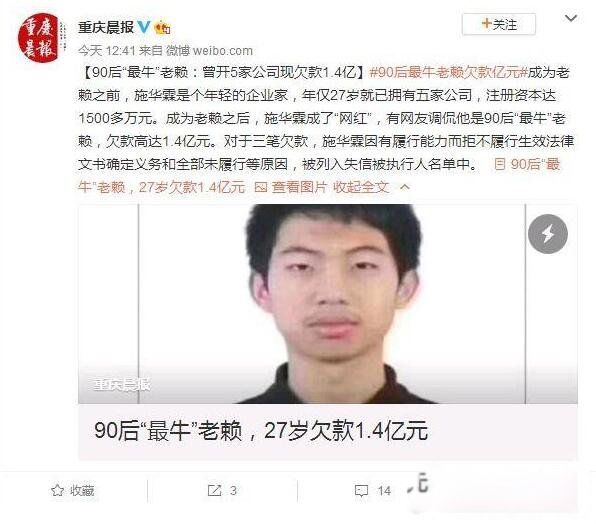Click the article title card below the photo
596x524 pixels.
(x=328, y=432)
